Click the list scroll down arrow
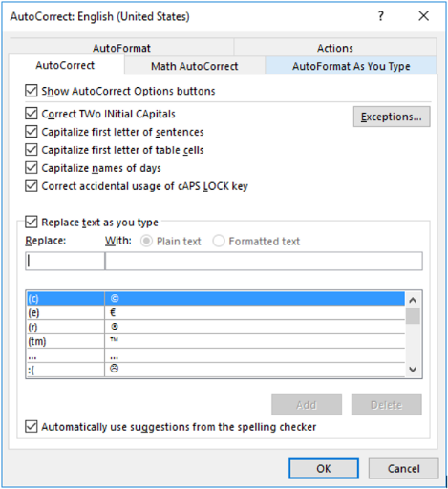448x489 pixels. (413, 370)
